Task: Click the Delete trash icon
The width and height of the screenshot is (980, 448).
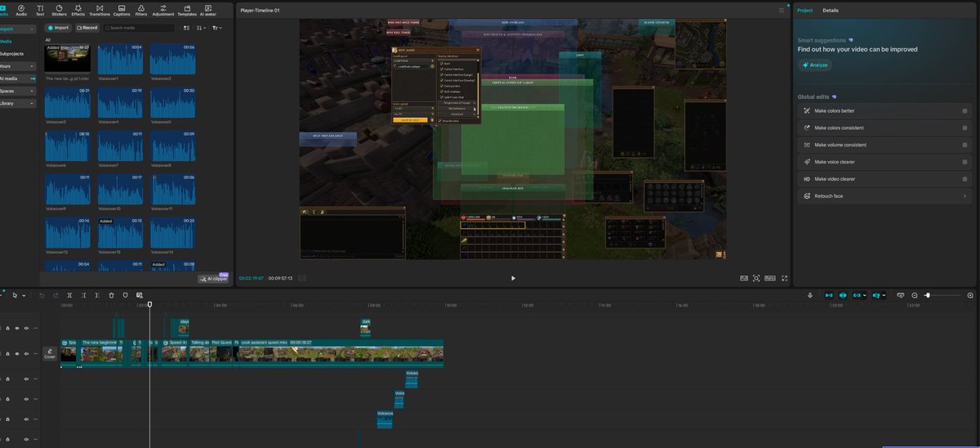Action: 111,295
